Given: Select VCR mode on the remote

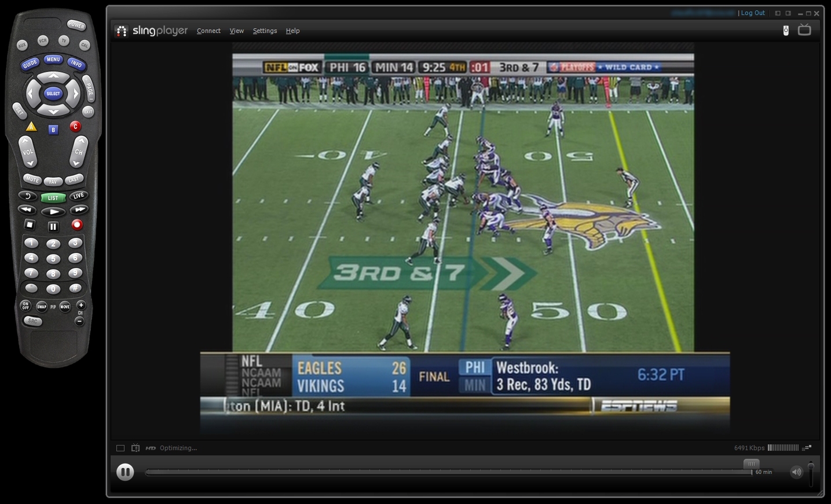Looking at the screenshot, I should click(43, 41).
